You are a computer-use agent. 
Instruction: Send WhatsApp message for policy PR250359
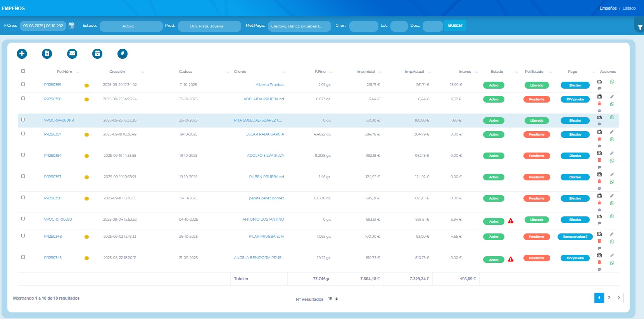pos(612,82)
